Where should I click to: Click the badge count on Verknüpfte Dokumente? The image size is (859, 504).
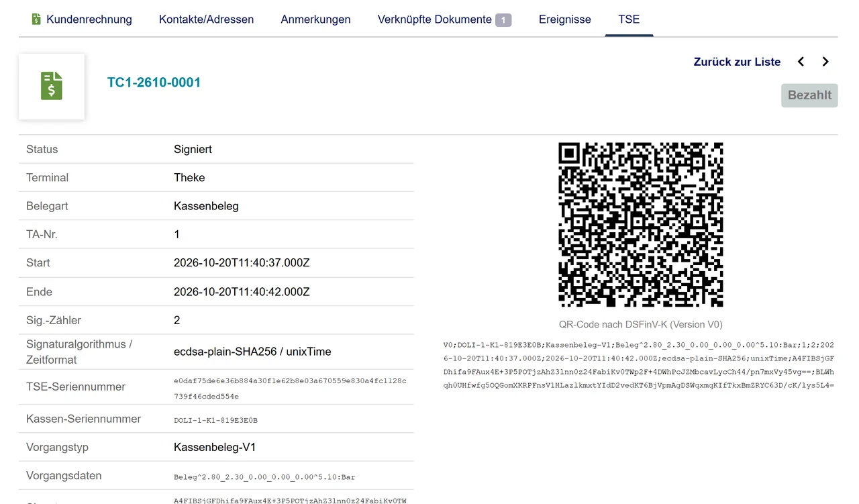[x=503, y=20]
